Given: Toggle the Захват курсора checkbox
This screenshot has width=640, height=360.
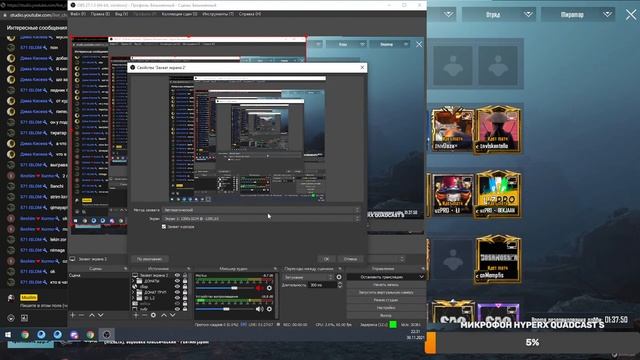Looking at the screenshot, I should [164, 227].
